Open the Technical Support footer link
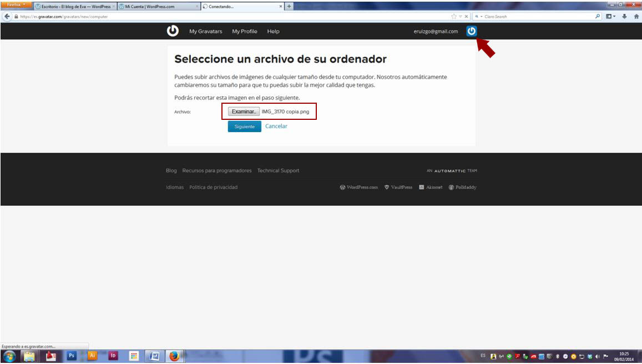 click(278, 171)
